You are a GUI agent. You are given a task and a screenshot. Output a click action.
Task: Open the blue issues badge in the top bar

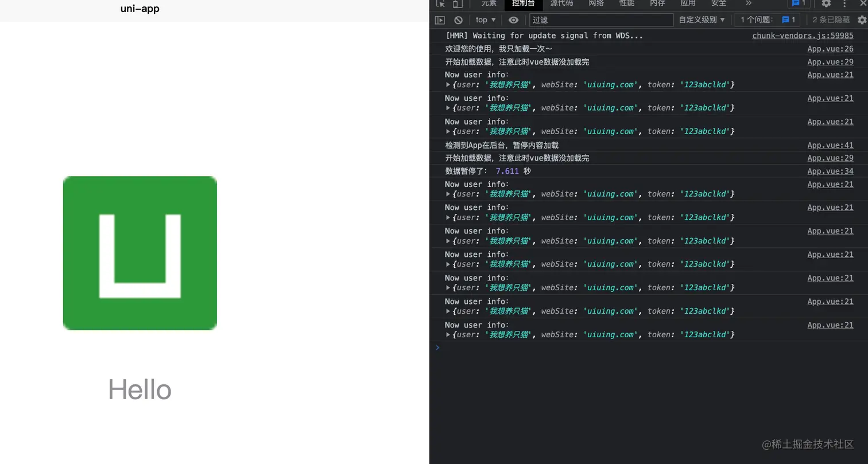tap(799, 3)
